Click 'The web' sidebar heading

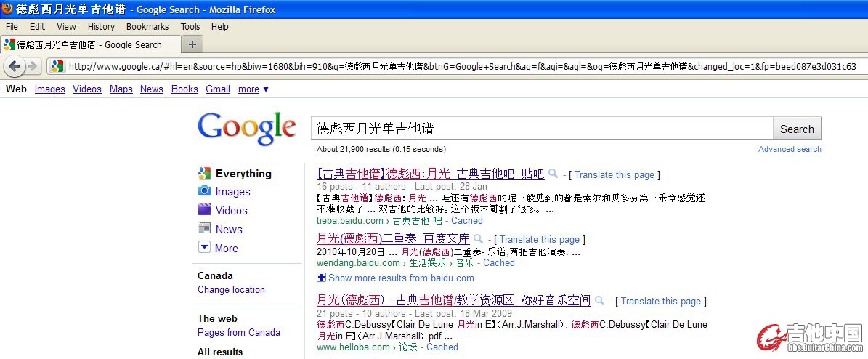217,318
